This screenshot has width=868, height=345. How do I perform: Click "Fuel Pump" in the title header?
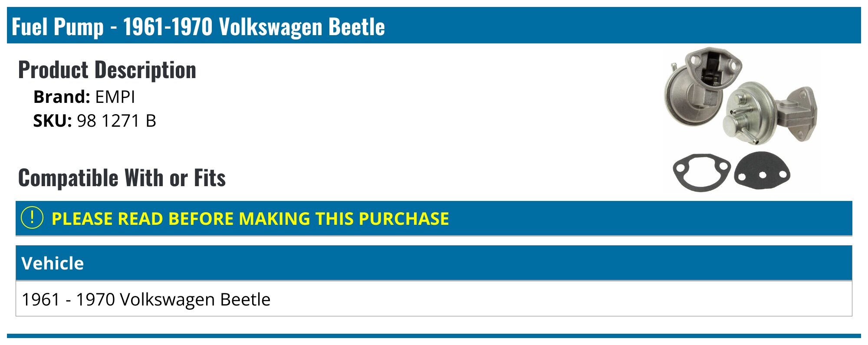(x=57, y=26)
